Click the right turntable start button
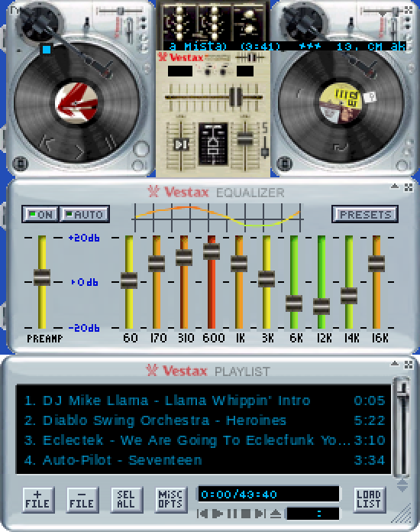The height and width of the screenshot is (532, 420). coord(284,164)
